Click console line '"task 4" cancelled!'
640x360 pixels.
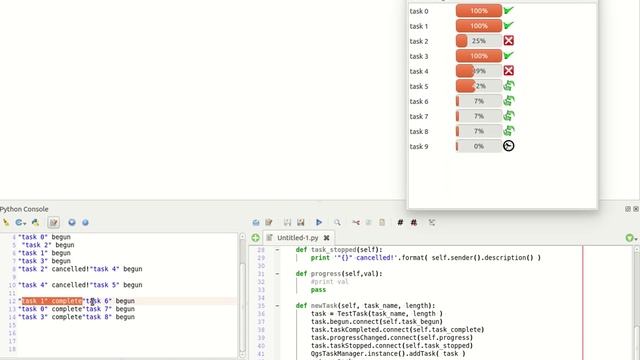[54, 285]
